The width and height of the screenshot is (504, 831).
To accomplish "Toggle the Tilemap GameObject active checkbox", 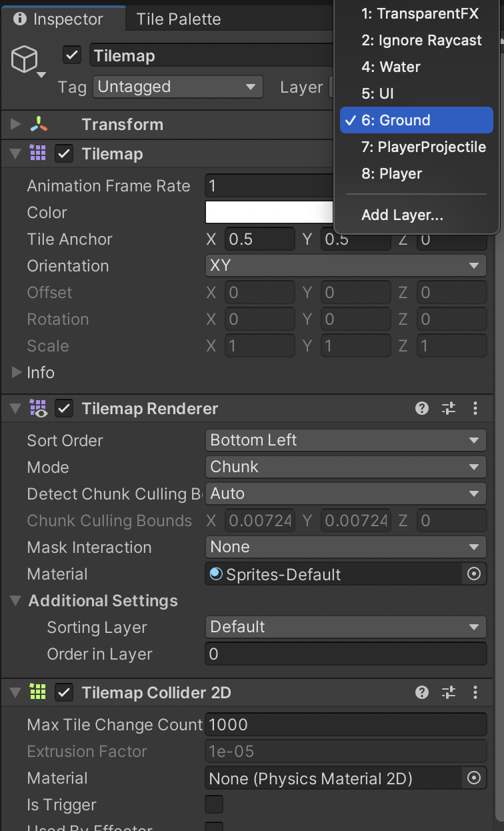I will click(x=72, y=55).
